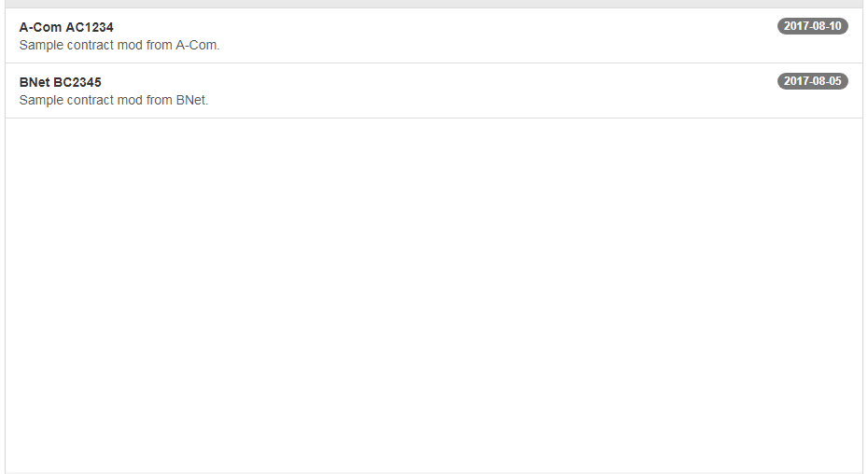Click 'BNet.' at end of second description
This screenshot has width=868, height=474.
tap(192, 100)
